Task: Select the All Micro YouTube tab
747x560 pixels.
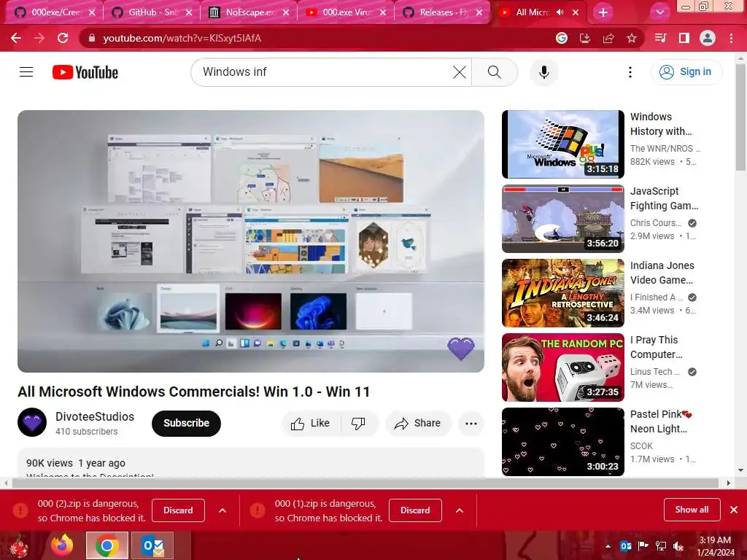Action: click(x=531, y=12)
